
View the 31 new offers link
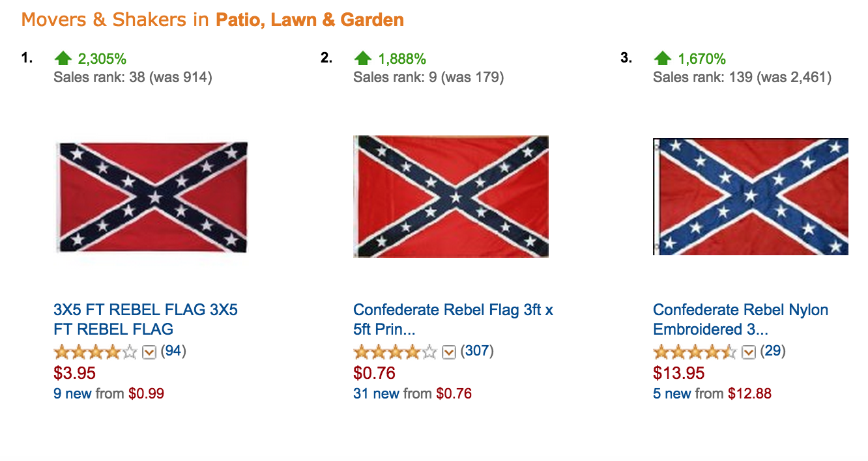tap(376, 393)
